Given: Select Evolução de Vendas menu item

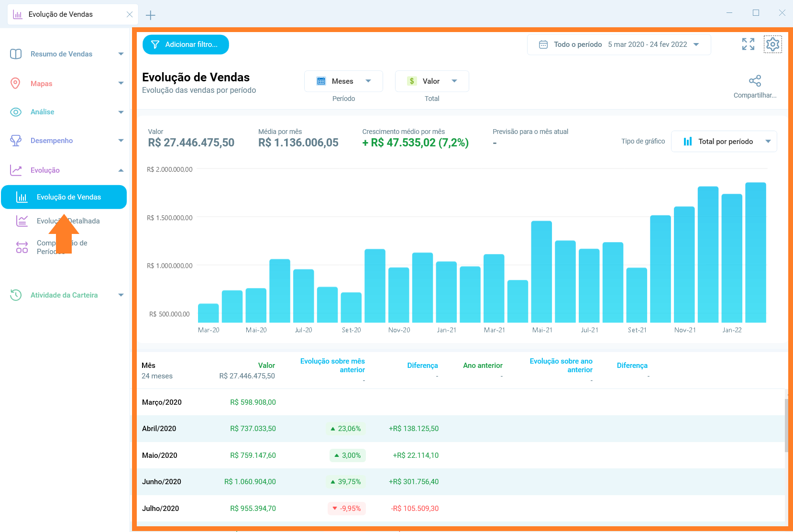Looking at the screenshot, I should (x=64, y=197).
